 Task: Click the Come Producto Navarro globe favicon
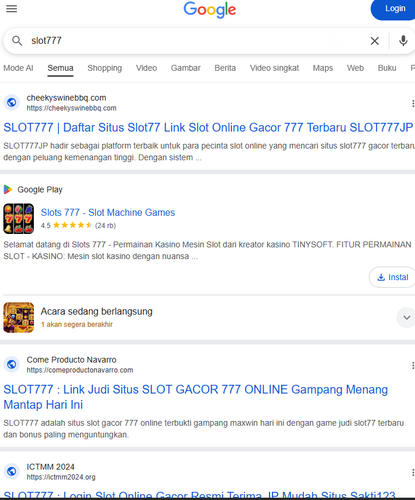pyautogui.click(x=12, y=364)
